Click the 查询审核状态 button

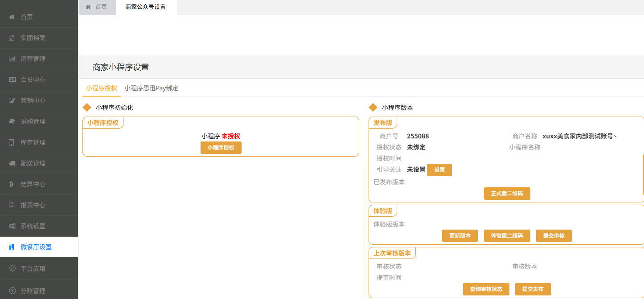pos(486,289)
